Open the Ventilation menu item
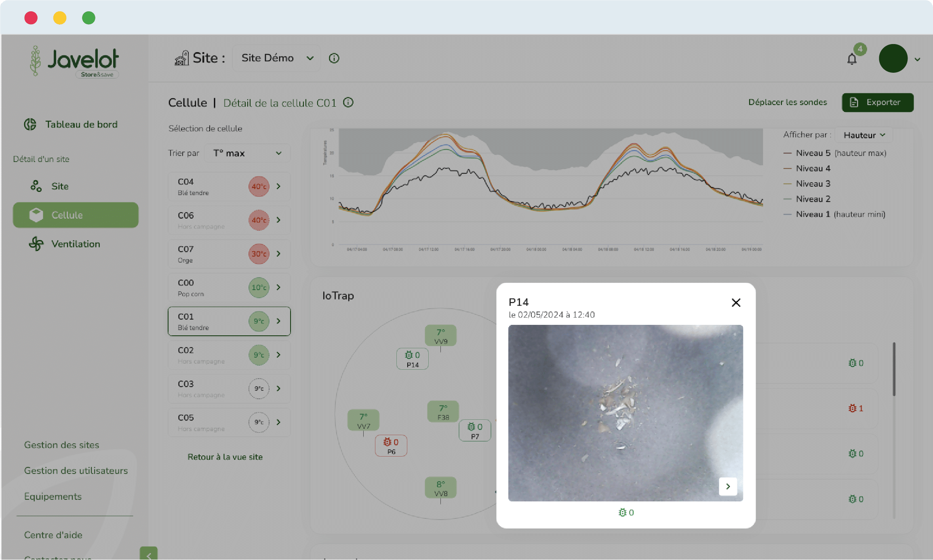The height and width of the screenshot is (560, 933). point(76,244)
